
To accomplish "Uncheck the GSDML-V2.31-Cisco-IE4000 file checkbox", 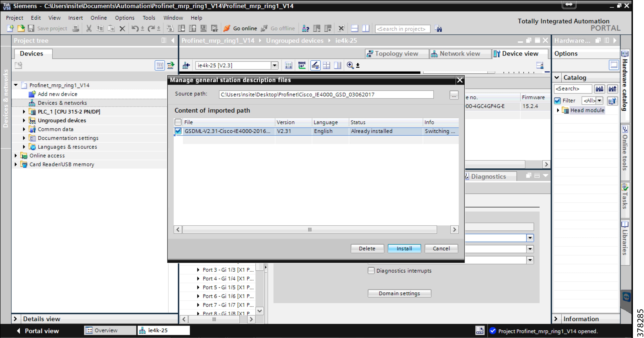I will click(x=178, y=131).
